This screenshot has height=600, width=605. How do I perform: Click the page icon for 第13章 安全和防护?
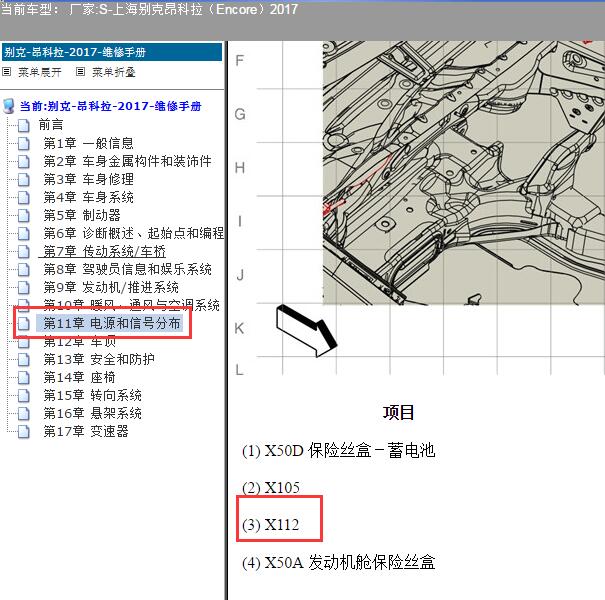[x=24, y=360]
